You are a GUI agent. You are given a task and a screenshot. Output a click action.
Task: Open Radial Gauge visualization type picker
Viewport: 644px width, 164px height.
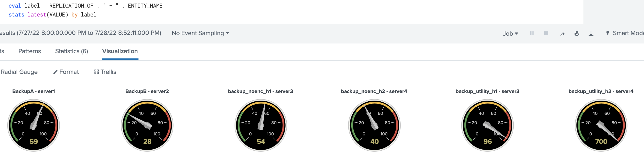(19, 72)
